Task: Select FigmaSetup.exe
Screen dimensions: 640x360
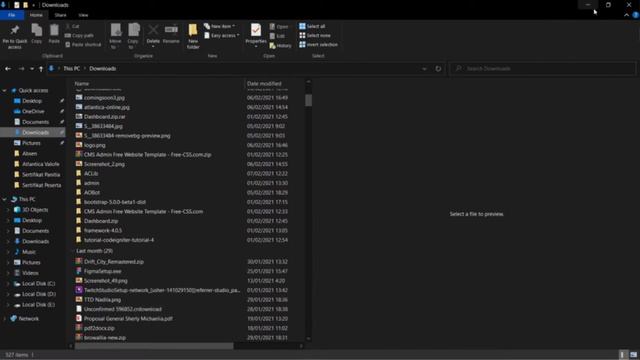Action: (x=102, y=271)
